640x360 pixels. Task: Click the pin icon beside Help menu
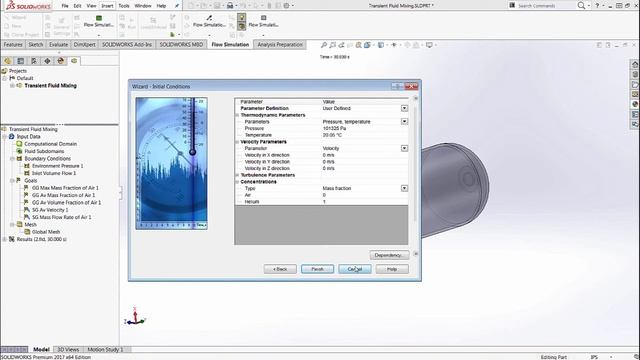pos(177,6)
